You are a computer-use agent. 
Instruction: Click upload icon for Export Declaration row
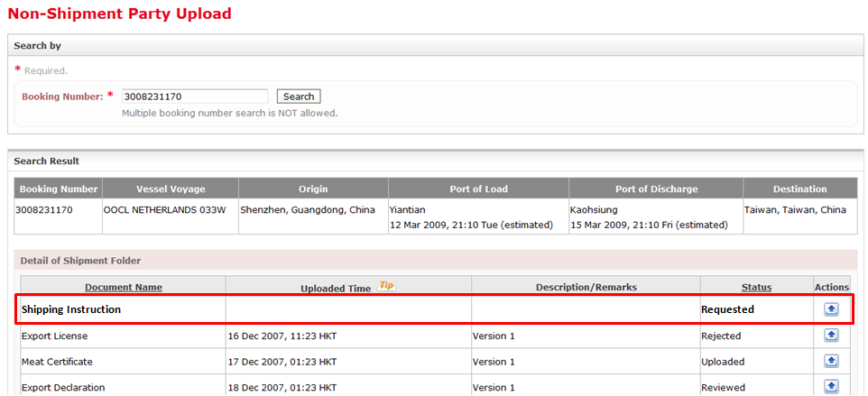(x=831, y=387)
